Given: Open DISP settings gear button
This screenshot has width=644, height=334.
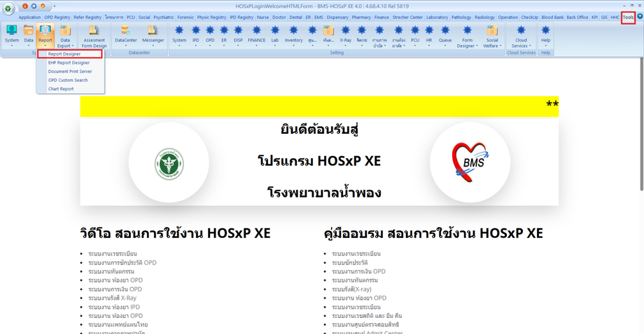Looking at the screenshot, I should coord(238,35).
